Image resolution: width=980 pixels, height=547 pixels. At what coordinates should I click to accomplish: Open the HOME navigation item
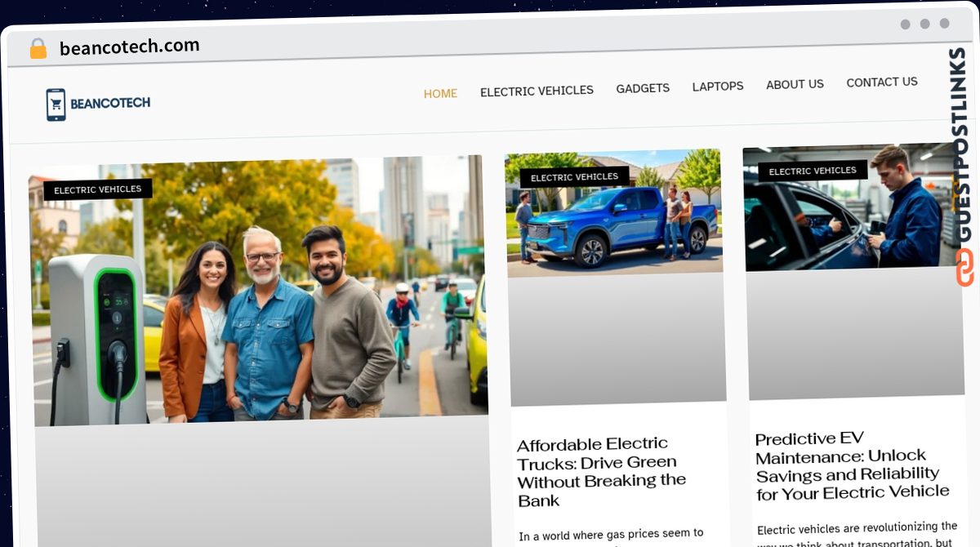pyautogui.click(x=440, y=93)
